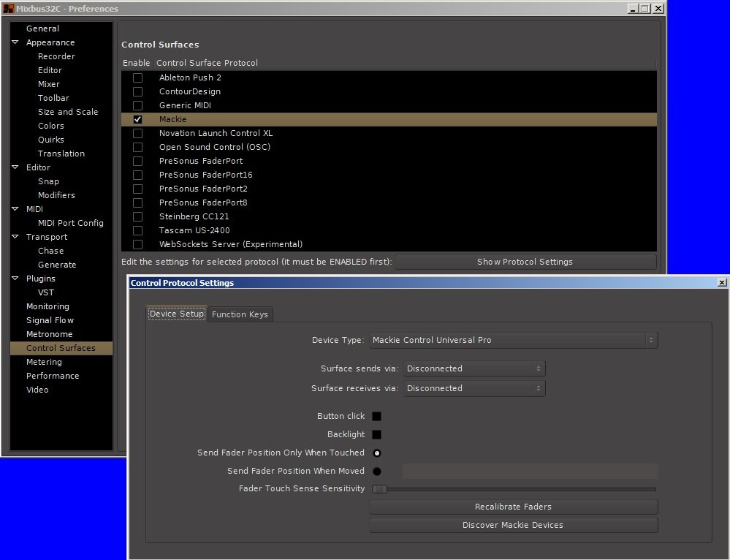Select the Device Setup tab

tap(176, 314)
